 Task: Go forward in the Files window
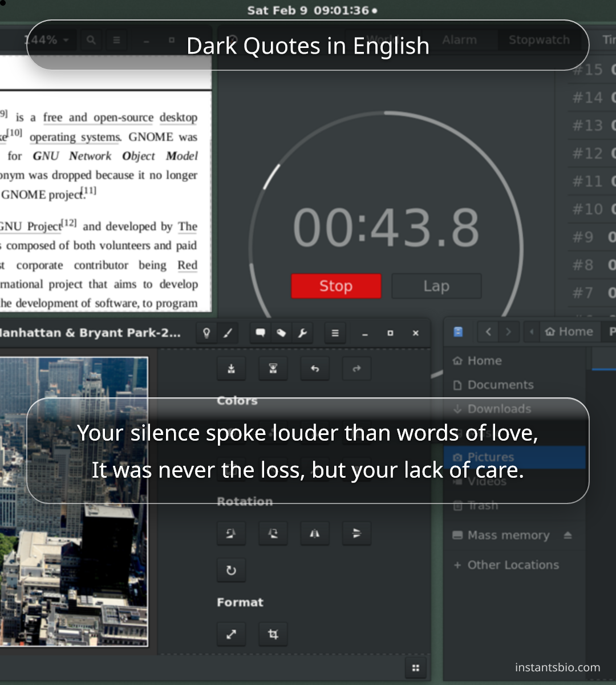click(x=508, y=332)
